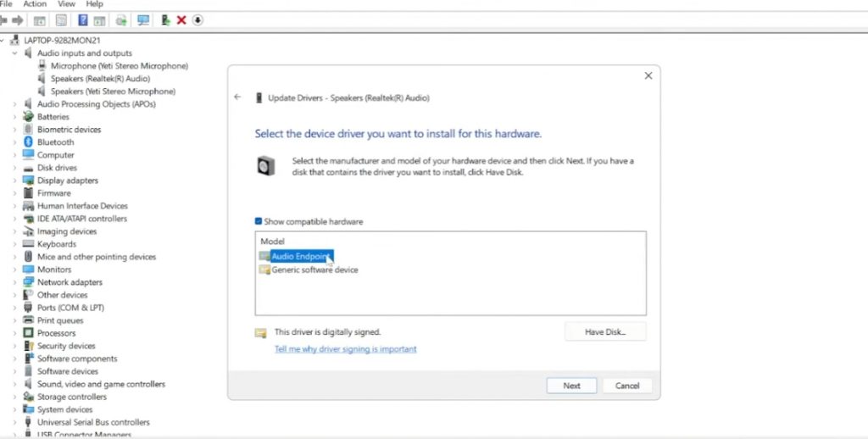
Task: Click the red X Uninstall device icon
Action: pos(181,20)
